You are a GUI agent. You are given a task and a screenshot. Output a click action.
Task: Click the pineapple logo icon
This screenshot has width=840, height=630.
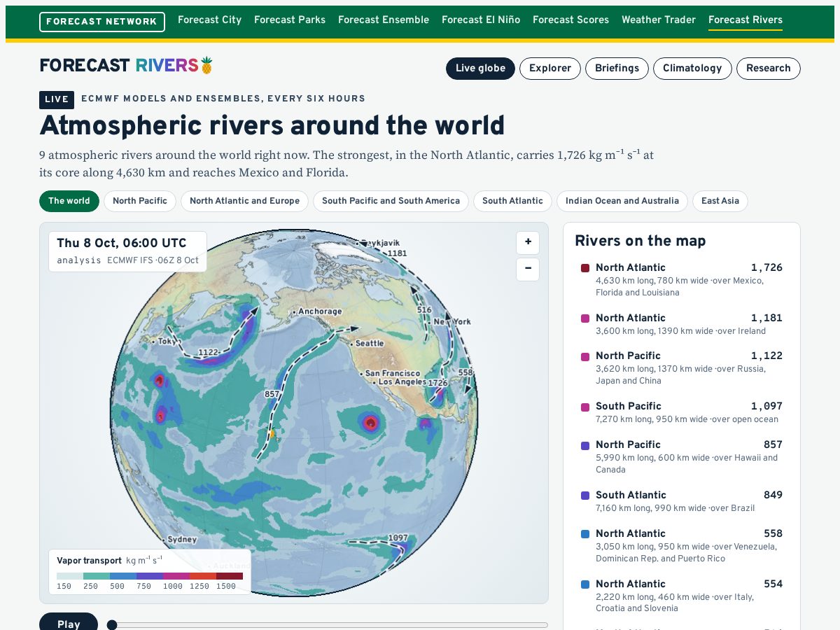[206, 65]
